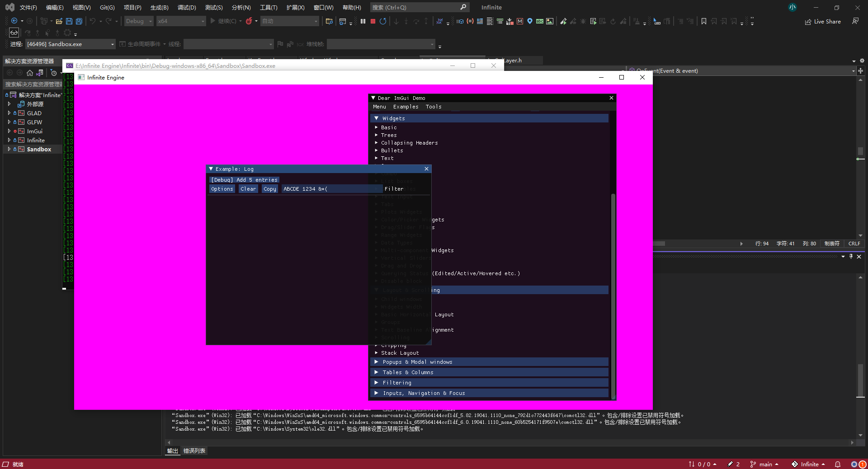
Task: Click the ImGui Demo vertical scrollbar
Action: (x=613, y=296)
